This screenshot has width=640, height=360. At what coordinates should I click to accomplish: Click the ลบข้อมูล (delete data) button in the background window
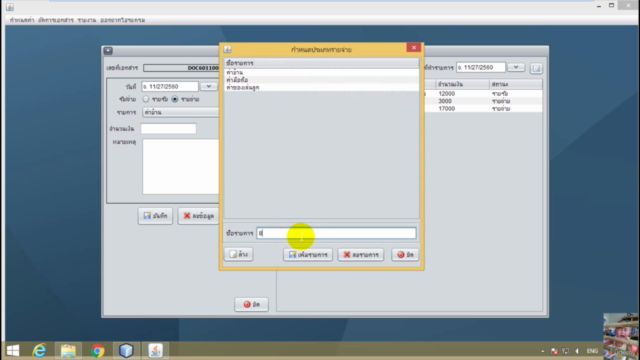pyautogui.click(x=198, y=216)
